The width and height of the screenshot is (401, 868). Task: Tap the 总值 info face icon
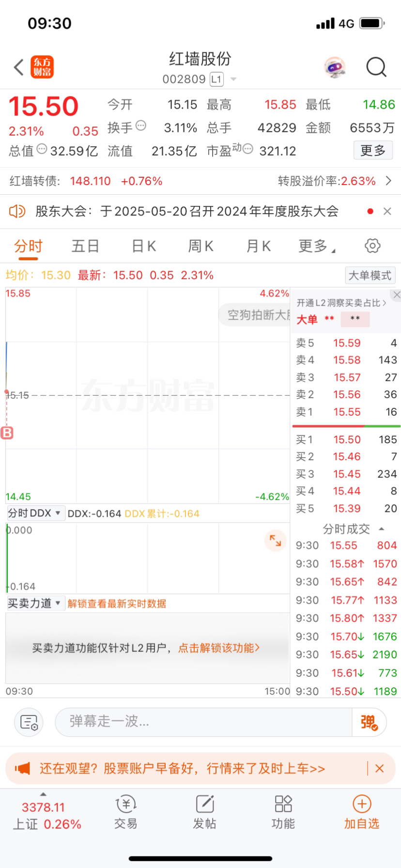[42, 149]
